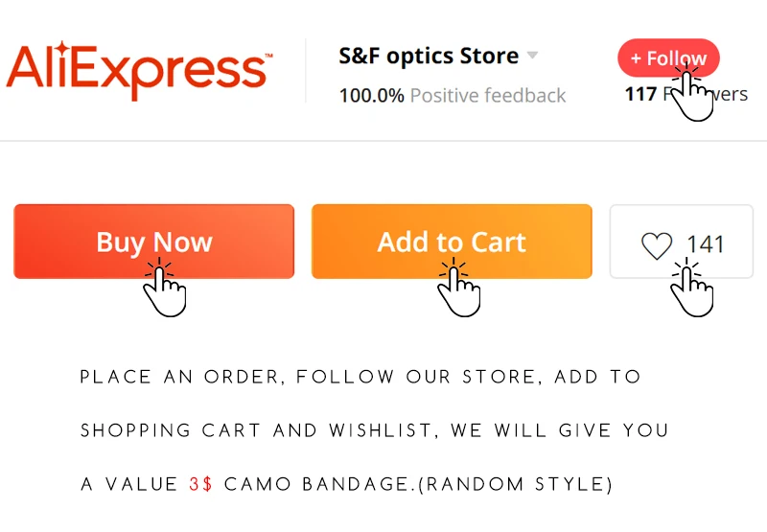Click the hand pointer over Followers text

coord(691,93)
